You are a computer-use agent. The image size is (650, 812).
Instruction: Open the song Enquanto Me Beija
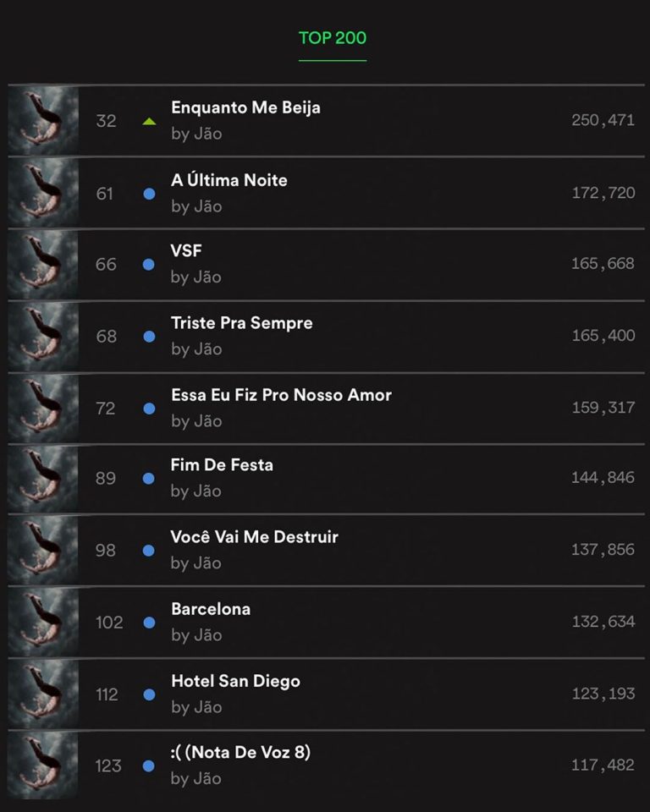point(245,107)
